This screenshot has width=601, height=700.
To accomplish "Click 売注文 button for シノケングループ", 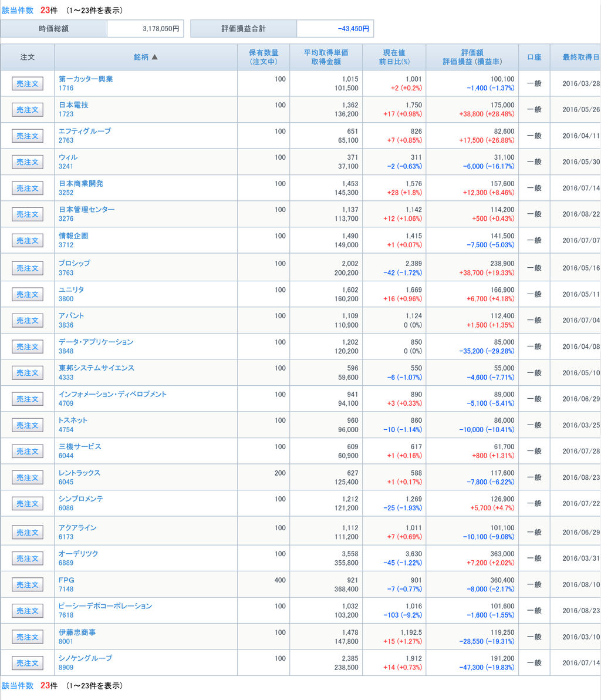I will click(27, 663).
